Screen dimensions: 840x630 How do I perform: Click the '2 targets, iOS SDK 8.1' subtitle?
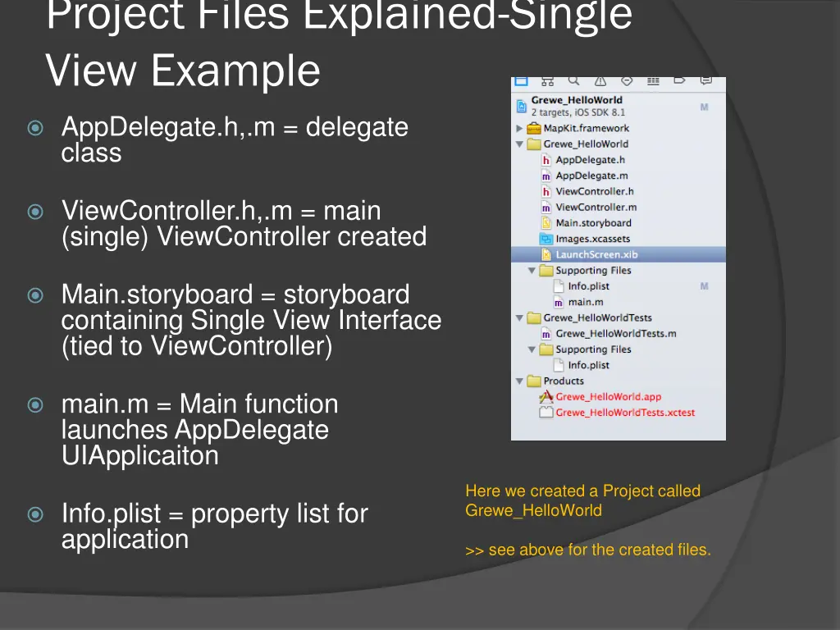(578, 112)
